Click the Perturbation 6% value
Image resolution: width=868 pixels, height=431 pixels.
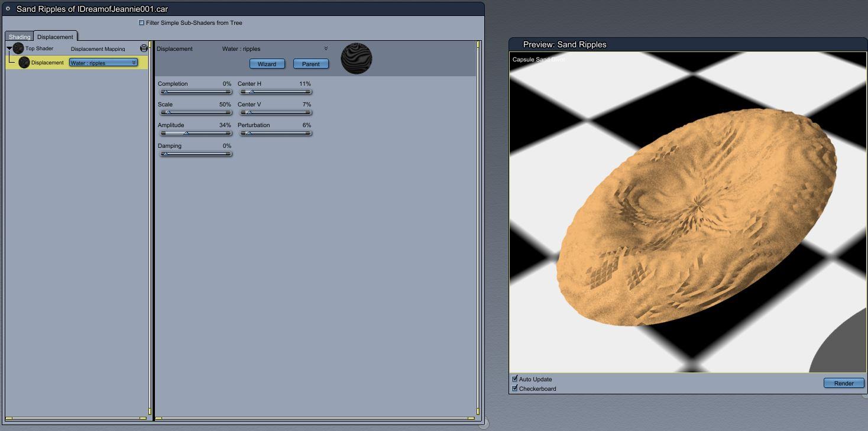coord(306,125)
